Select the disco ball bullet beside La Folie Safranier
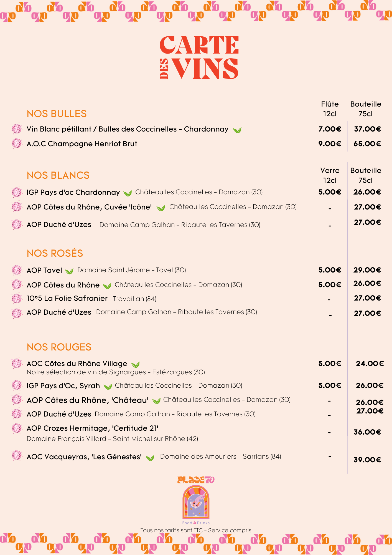 [17, 299]
